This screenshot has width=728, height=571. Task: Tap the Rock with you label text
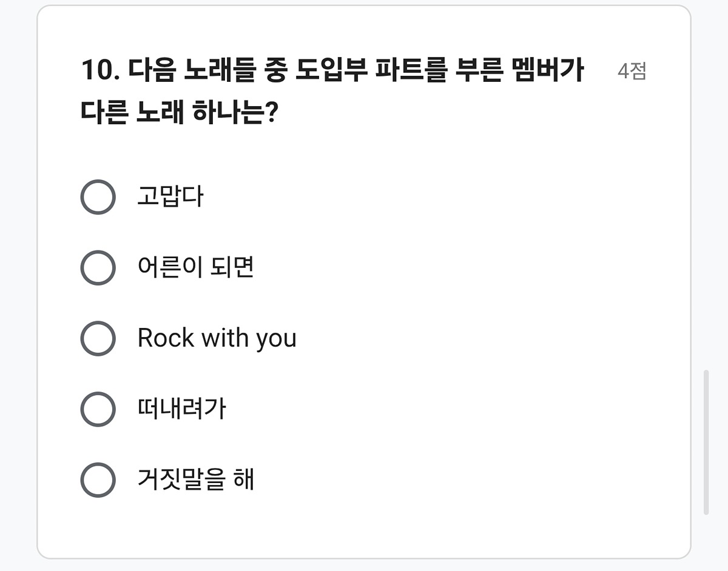coord(217,338)
